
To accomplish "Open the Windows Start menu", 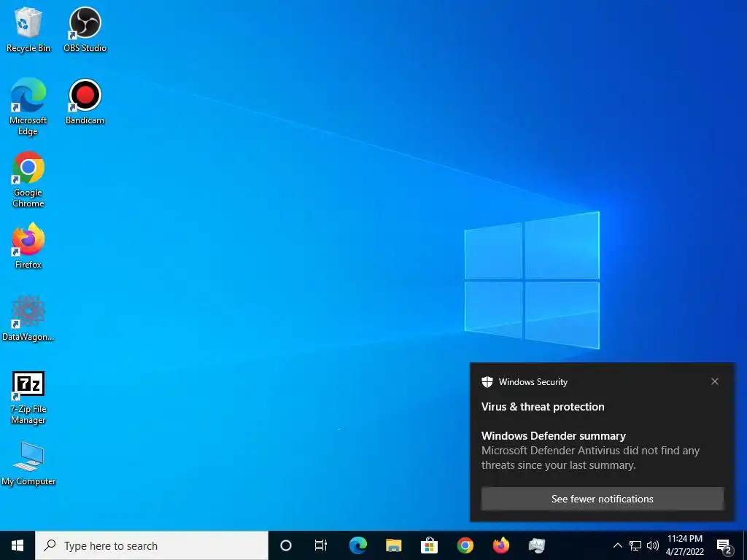I will coord(18,545).
